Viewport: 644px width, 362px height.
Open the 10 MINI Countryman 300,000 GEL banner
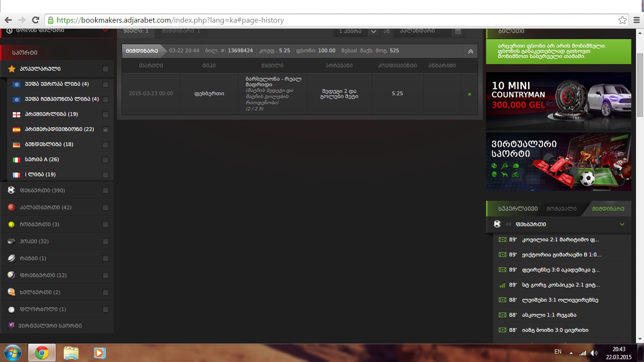558,101
